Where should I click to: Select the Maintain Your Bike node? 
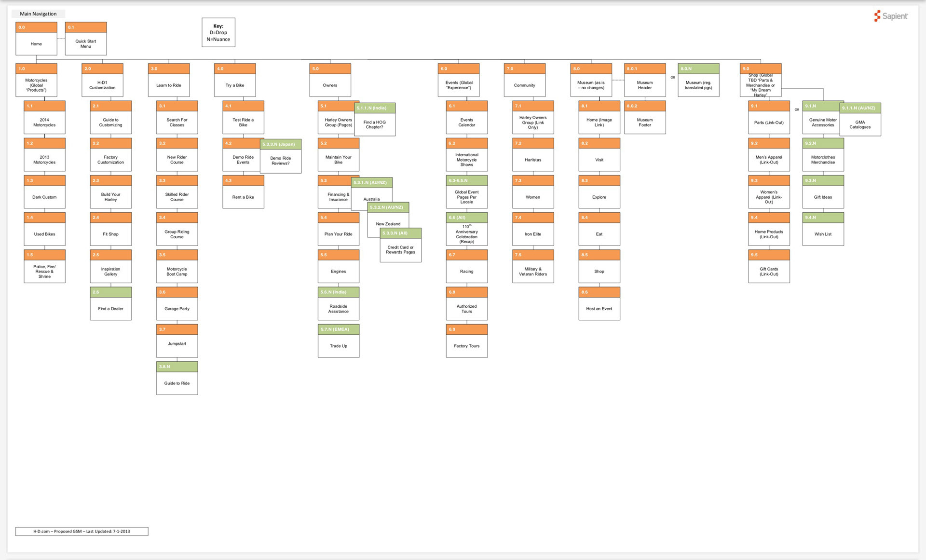[x=339, y=155]
